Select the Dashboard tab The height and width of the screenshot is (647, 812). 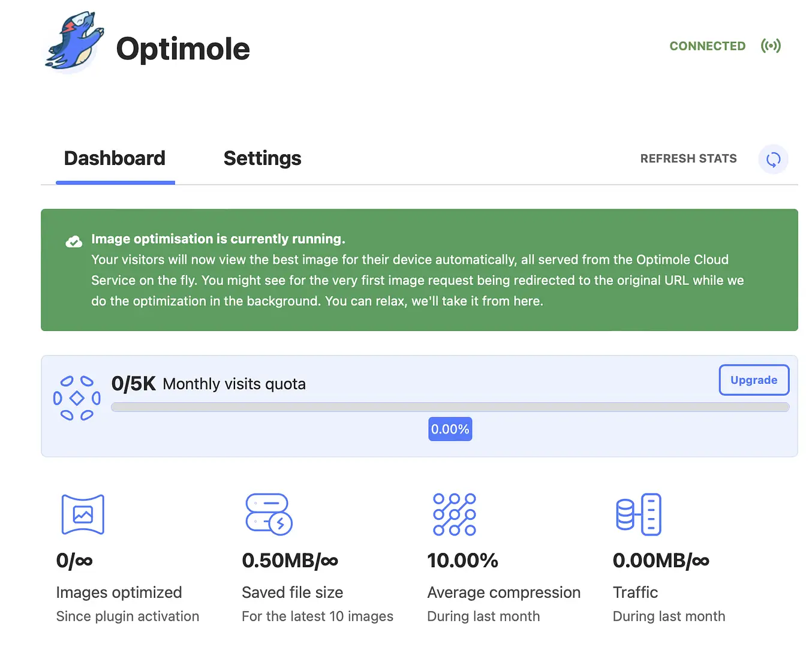(x=115, y=158)
